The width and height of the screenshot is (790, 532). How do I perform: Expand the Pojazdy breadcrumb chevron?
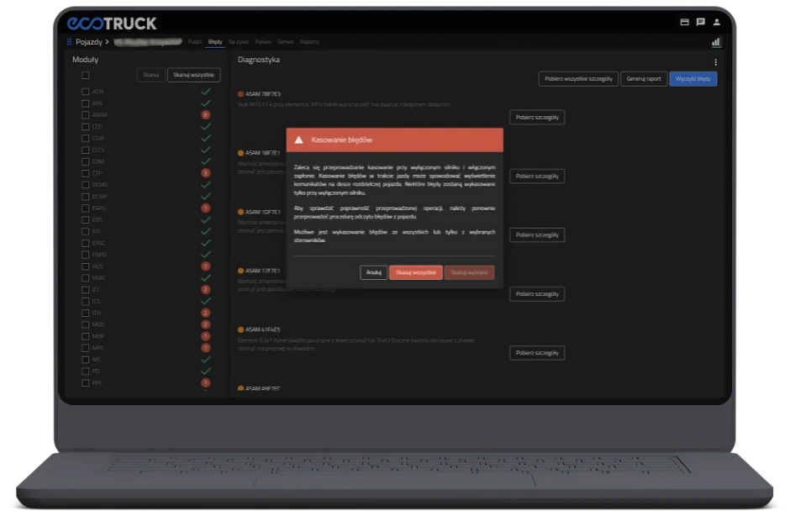coord(106,41)
